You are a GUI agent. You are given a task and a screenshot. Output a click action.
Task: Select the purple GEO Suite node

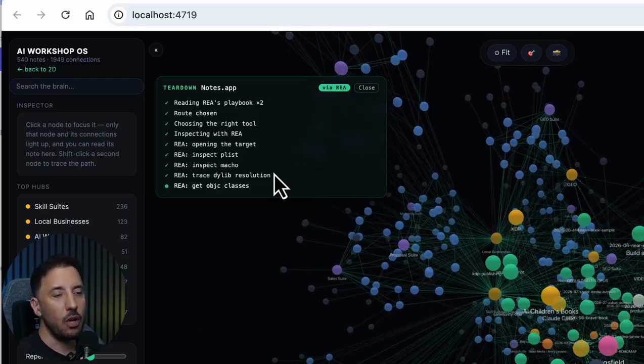[x=549, y=109]
